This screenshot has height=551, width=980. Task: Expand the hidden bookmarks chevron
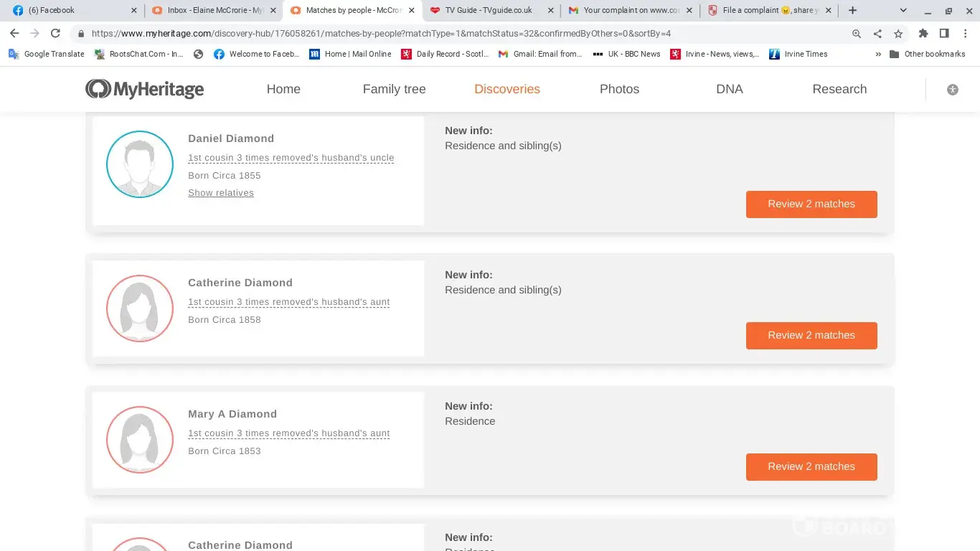click(x=878, y=54)
